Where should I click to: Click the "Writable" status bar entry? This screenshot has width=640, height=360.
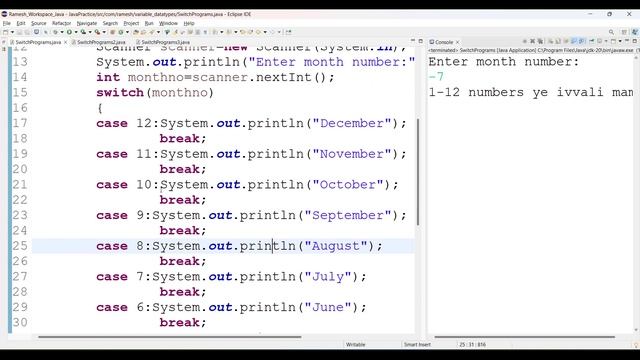coord(356,344)
